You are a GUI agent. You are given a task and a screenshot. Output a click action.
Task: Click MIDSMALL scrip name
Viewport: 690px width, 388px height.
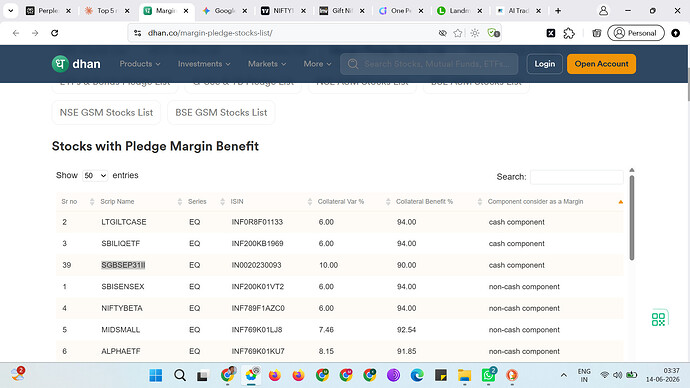pyautogui.click(x=121, y=330)
